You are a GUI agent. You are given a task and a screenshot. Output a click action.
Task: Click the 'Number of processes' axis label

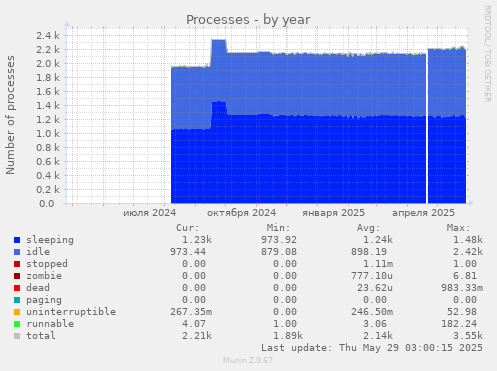pos(10,115)
